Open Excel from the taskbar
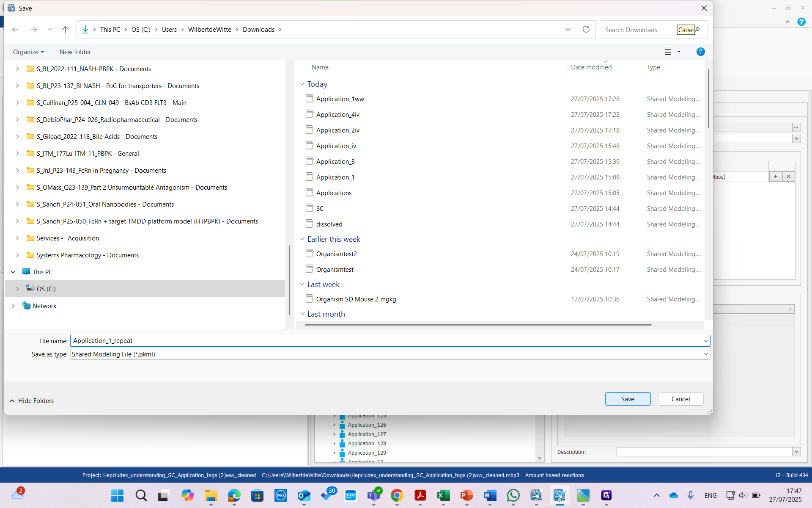Viewport: 812px width, 508px height. (443, 495)
